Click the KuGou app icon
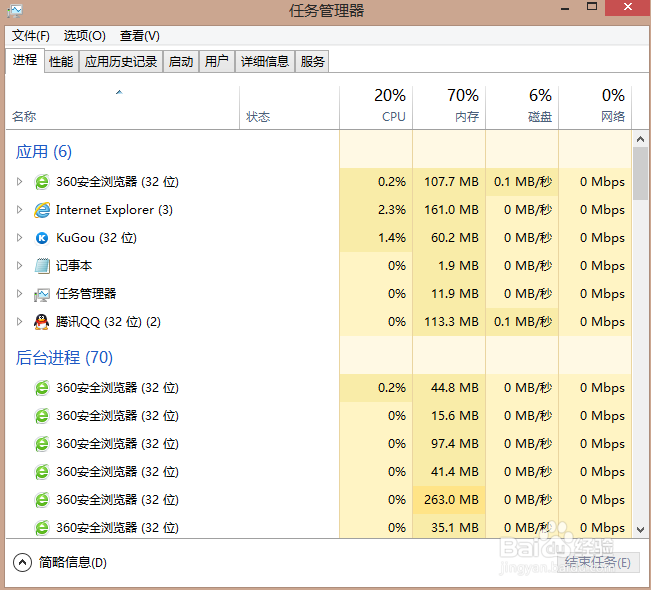The height and width of the screenshot is (590, 651). point(42,238)
